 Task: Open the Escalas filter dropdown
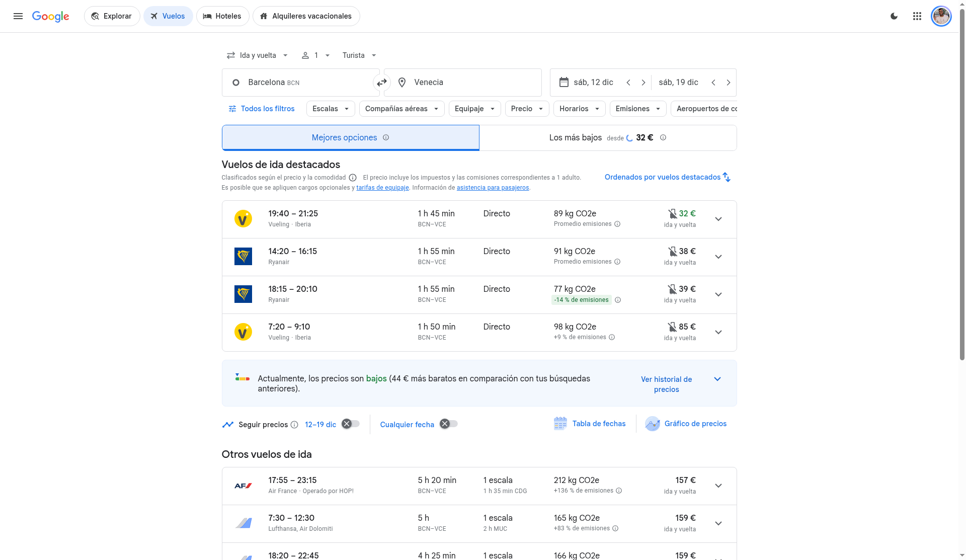(x=331, y=109)
